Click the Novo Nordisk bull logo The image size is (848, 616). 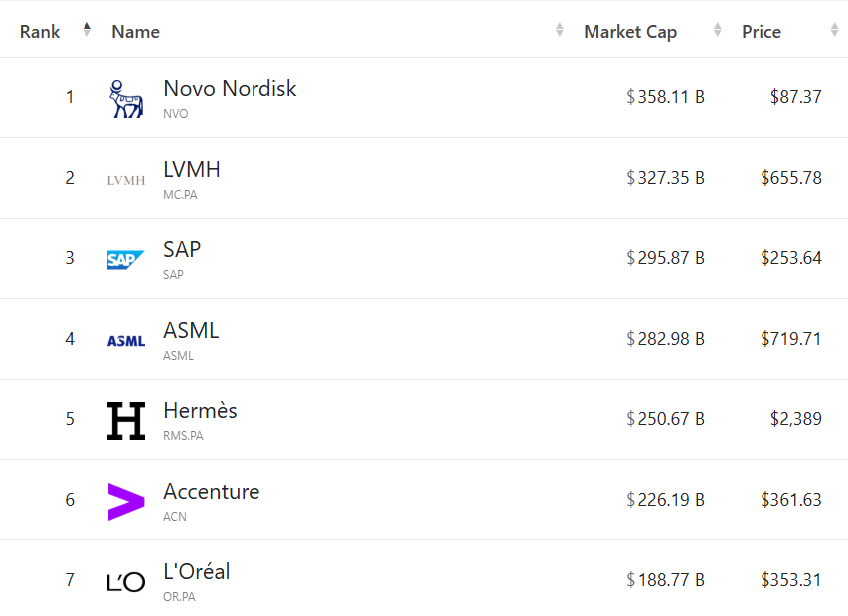[x=126, y=98]
